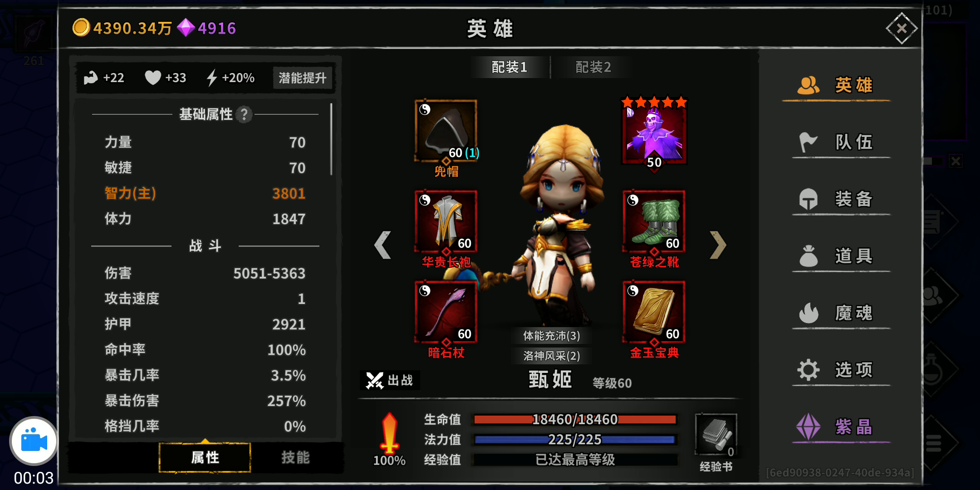980x490 pixels.
Task: Switch to the 技能 skills tab
Action: tap(295, 457)
